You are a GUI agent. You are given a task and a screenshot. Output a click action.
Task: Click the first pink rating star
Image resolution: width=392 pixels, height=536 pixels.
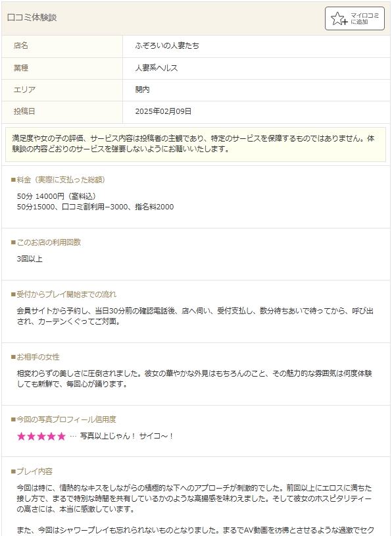point(21,437)
